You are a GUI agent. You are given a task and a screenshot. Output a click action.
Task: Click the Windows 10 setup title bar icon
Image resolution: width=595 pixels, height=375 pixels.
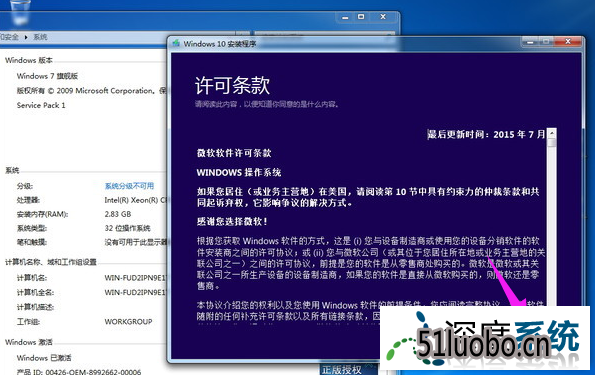176,43
